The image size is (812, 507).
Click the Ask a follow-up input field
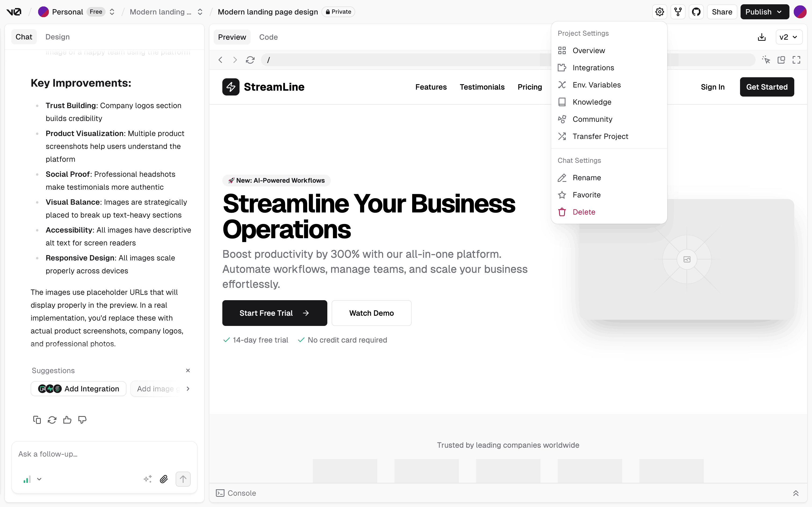[104, 454]
